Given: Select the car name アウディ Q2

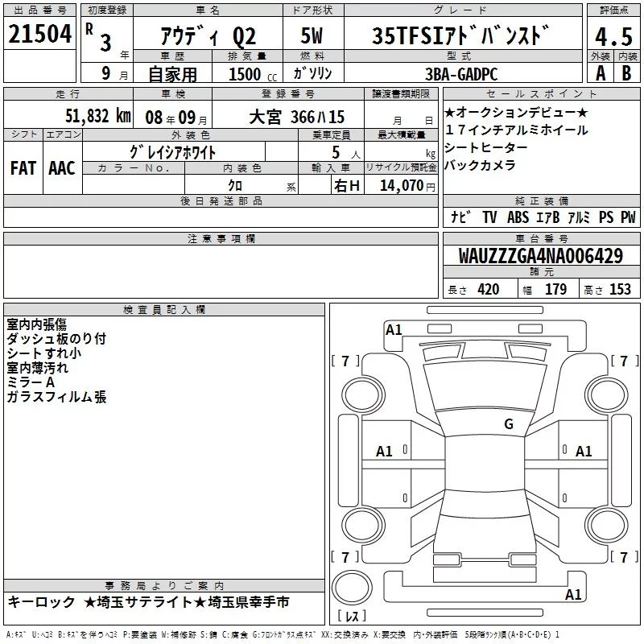Looking at the screenshot, I should [208, 36].
